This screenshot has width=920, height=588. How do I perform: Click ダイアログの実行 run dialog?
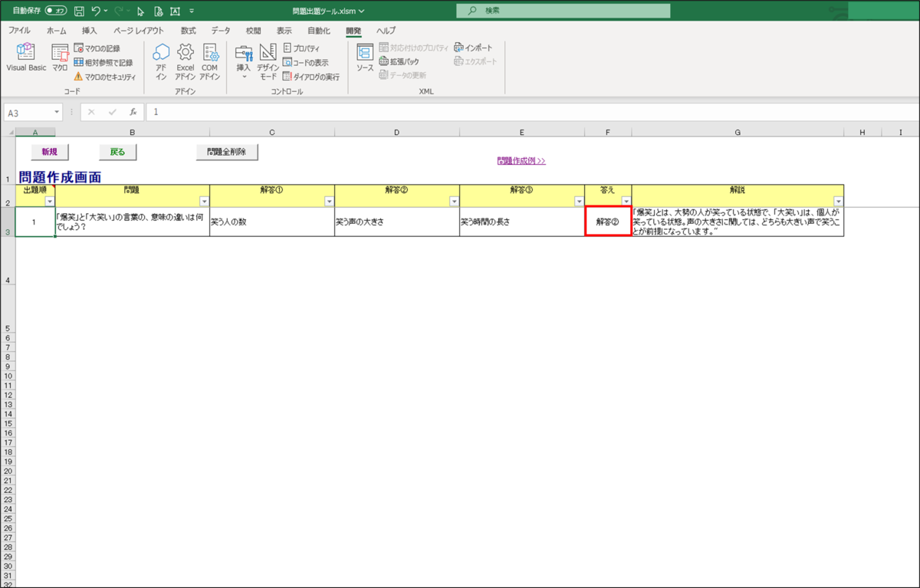tap(310, 76)
